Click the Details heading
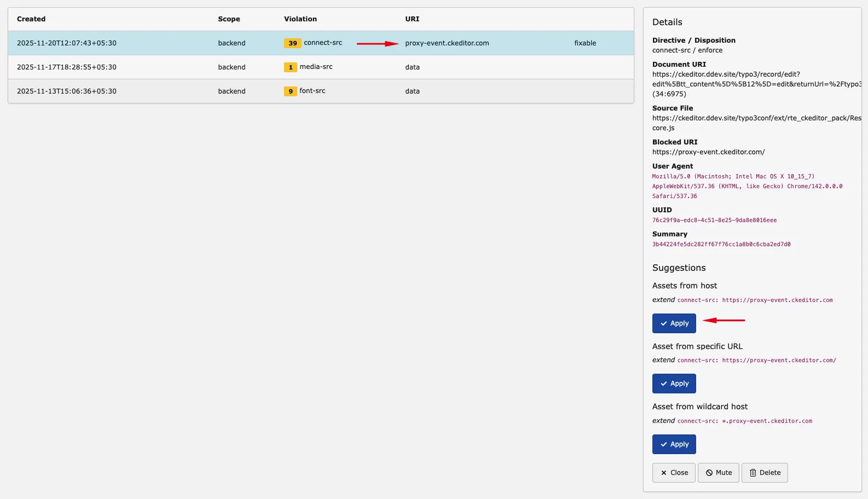This screenshot has height=499, width=868. pyautogui.click(x=667, y=22)
